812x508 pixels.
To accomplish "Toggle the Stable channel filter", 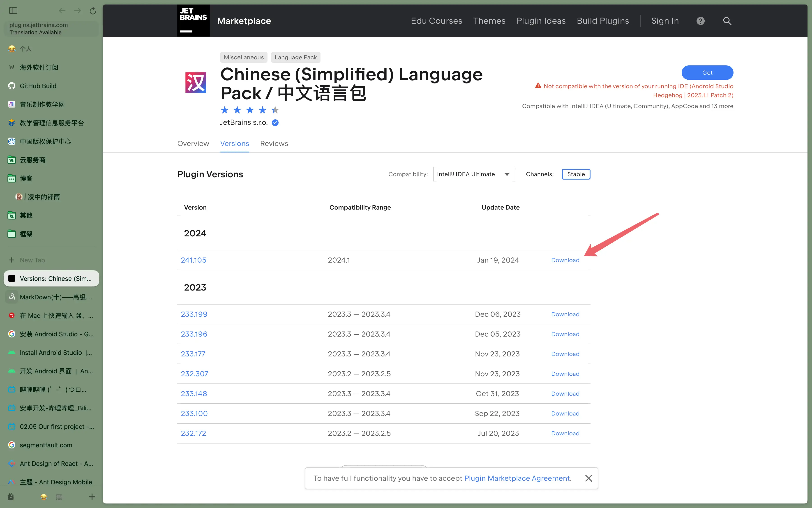I will (576, 174).
